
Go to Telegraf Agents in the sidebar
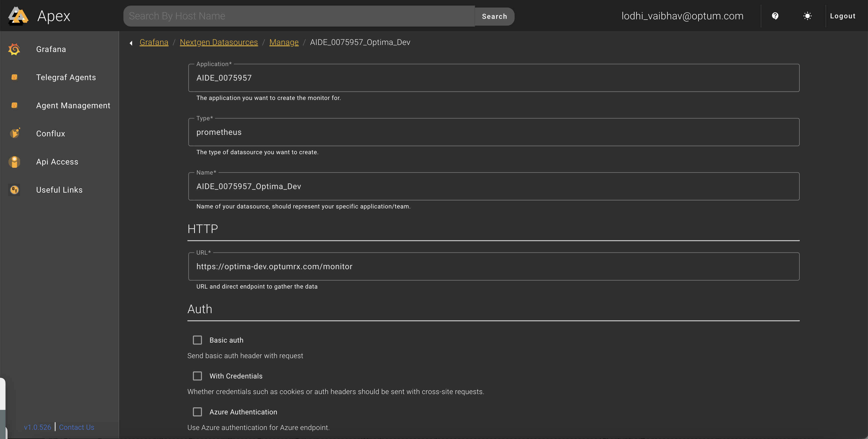(x=66, y=77)
